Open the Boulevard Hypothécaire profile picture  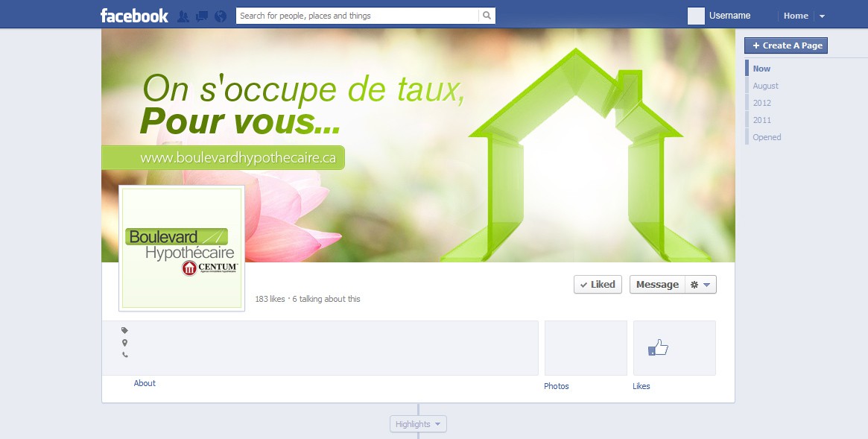click(182, 248)
